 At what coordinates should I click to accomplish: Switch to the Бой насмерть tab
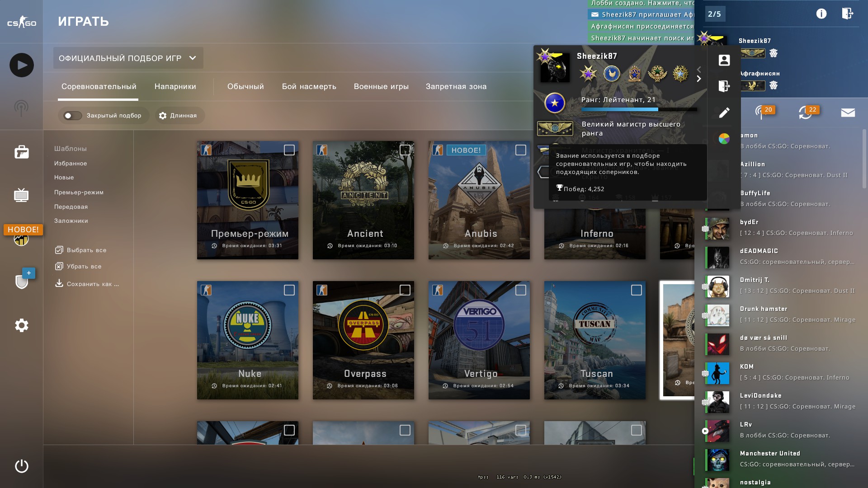click(x=309, y=86)
